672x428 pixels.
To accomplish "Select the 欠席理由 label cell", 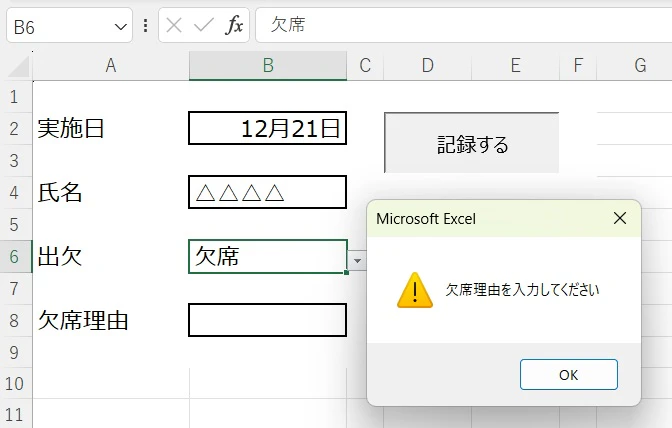I will (111, 320).
